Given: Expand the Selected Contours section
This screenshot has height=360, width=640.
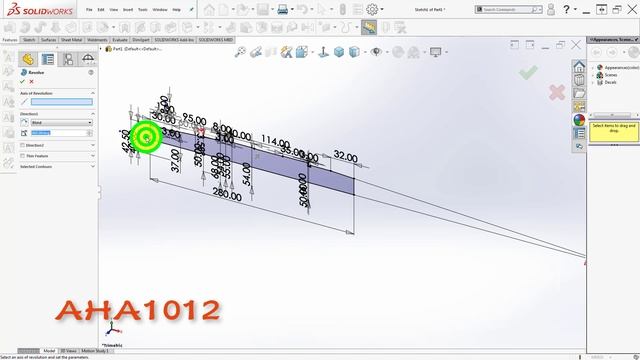Looking at the screenshot, I should (x=93, y=167).
